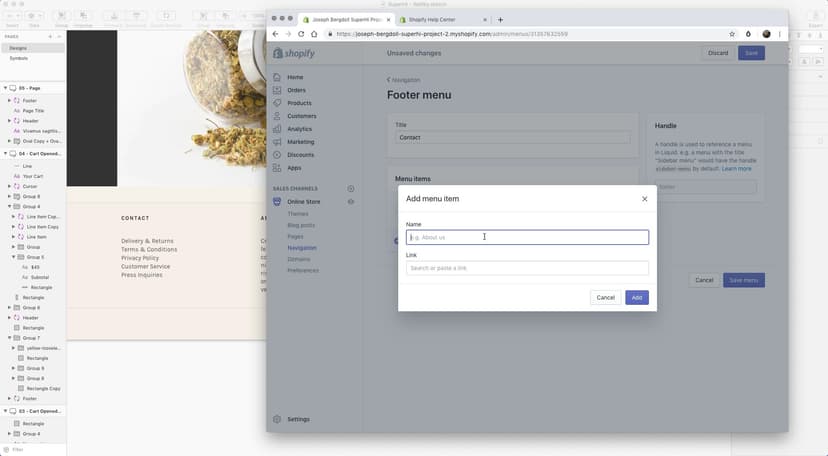Click the Link search field
The width and height of the screenshot is (828, 456).
pos(527,268)
